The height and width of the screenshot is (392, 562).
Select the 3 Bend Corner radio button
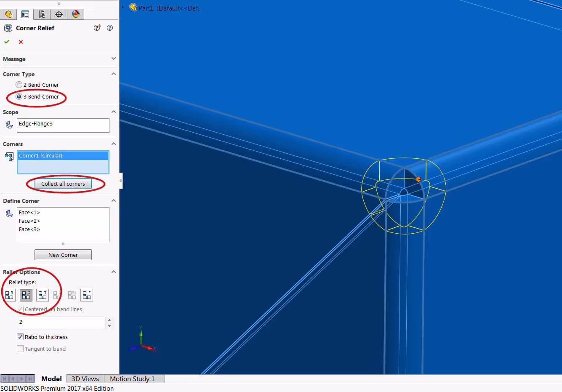[19, 96]
